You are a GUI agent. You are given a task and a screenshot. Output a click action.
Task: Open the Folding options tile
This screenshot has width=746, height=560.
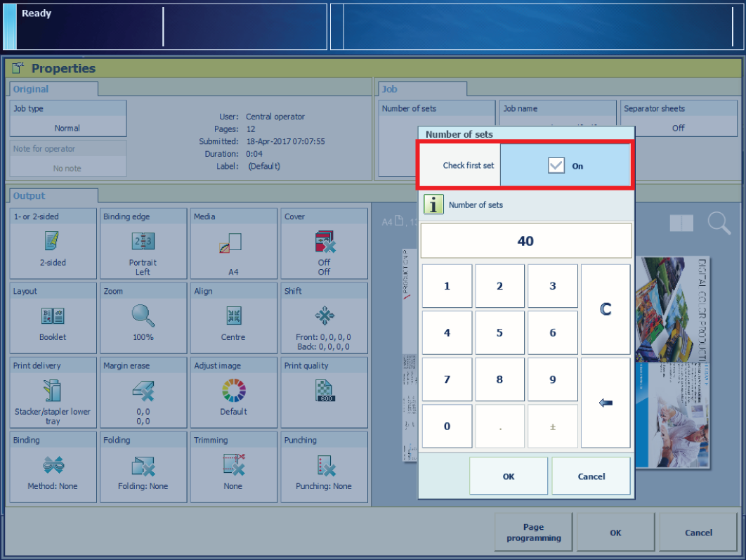click(x=143, y=467)
